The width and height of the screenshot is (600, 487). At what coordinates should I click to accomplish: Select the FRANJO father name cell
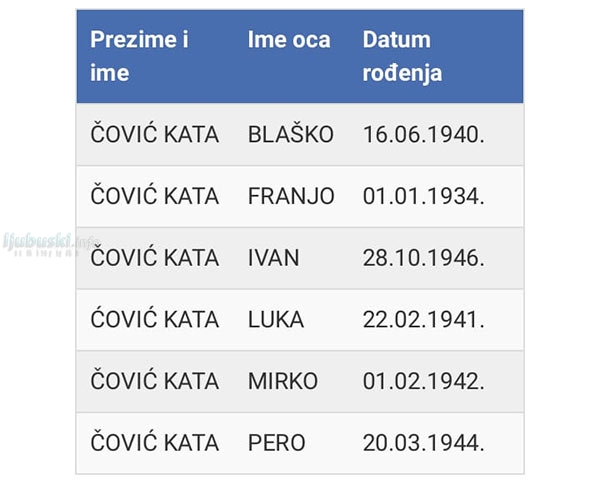coord(291,196)
